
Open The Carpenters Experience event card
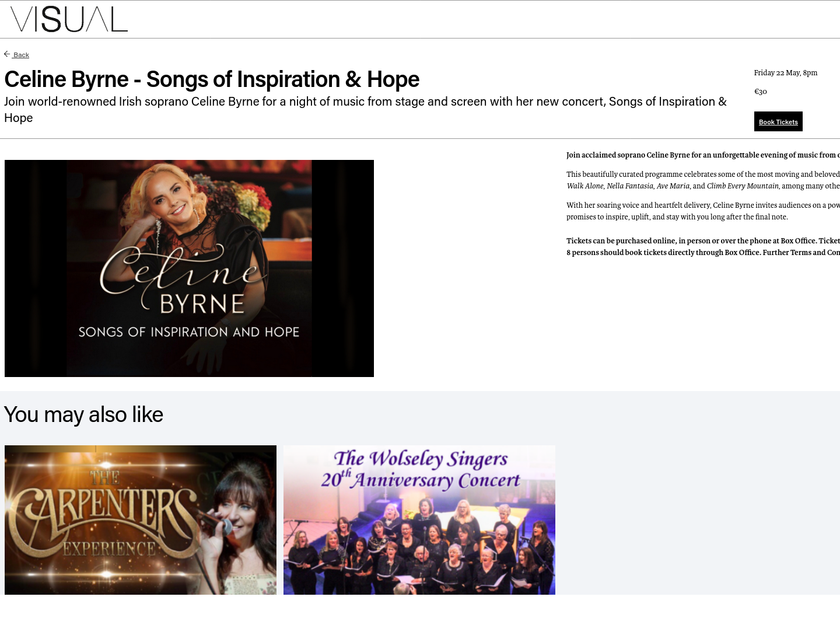click(x=141, y=520)
